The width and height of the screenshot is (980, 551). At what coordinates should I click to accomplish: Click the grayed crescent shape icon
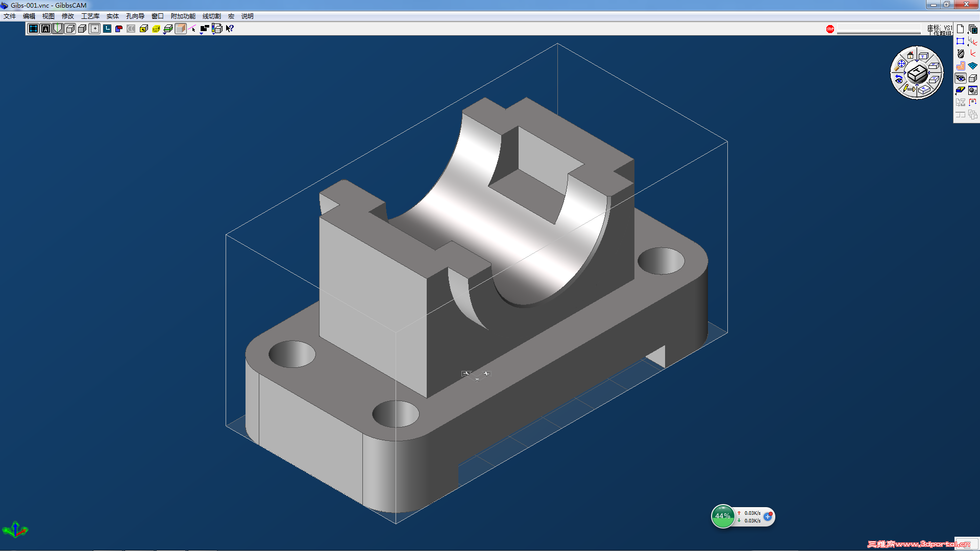131,29
